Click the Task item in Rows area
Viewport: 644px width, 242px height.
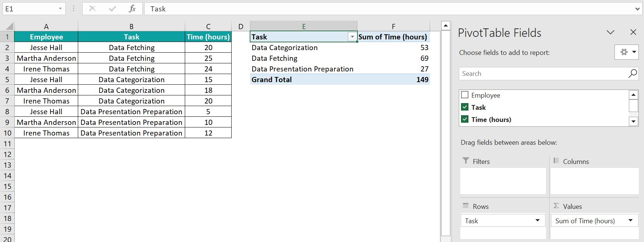503,221
